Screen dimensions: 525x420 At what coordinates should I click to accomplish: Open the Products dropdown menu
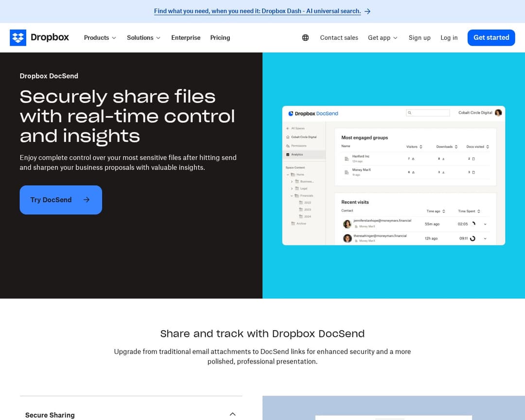click(x=100, y=37)
